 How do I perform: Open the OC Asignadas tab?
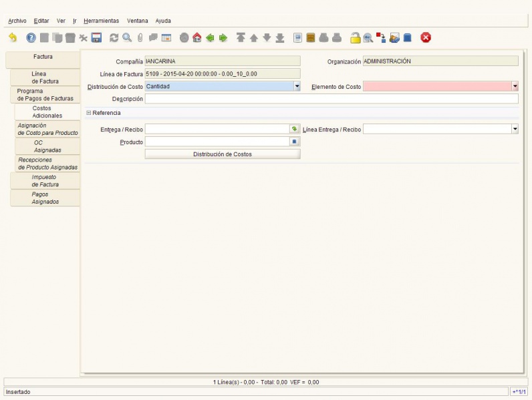47,146
